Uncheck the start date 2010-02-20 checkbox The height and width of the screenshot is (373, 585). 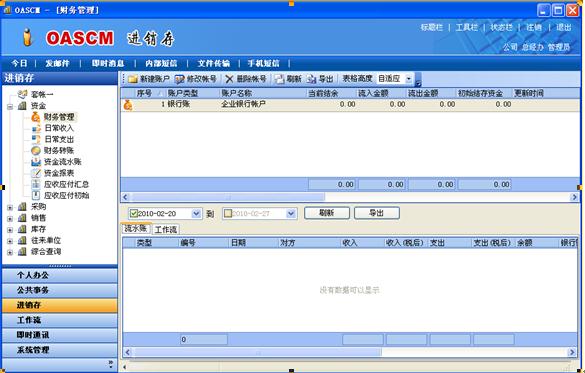(134, 213)
